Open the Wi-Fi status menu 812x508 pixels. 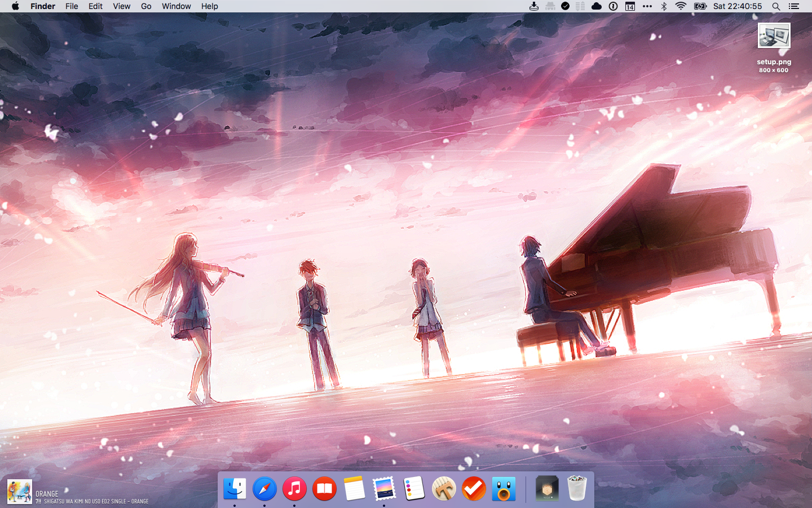click(681, 6)
